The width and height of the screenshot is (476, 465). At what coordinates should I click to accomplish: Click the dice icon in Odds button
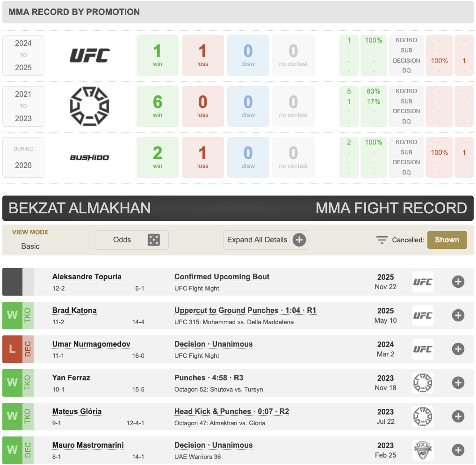click(153, 240)
